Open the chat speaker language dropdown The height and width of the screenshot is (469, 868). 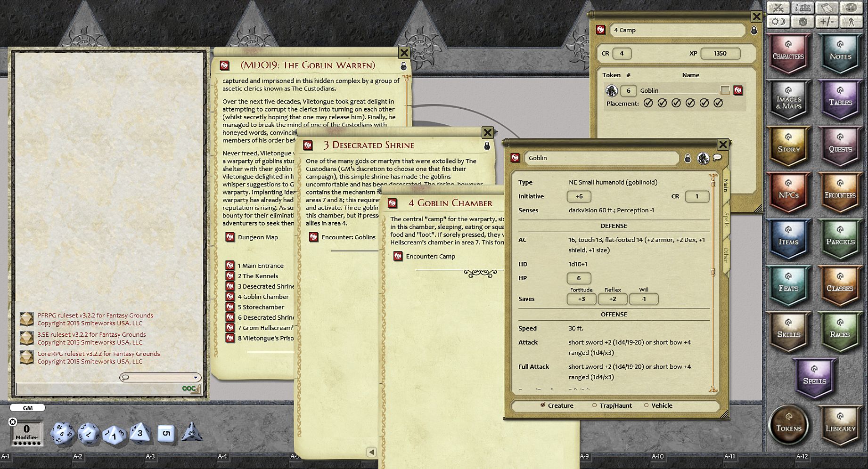[160, 377]
